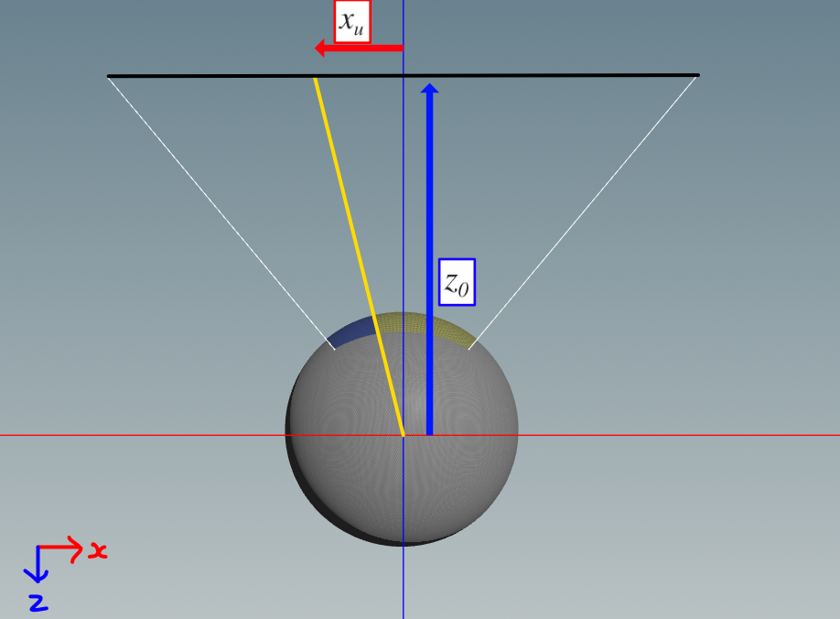Click the yellow ray line

359,256
